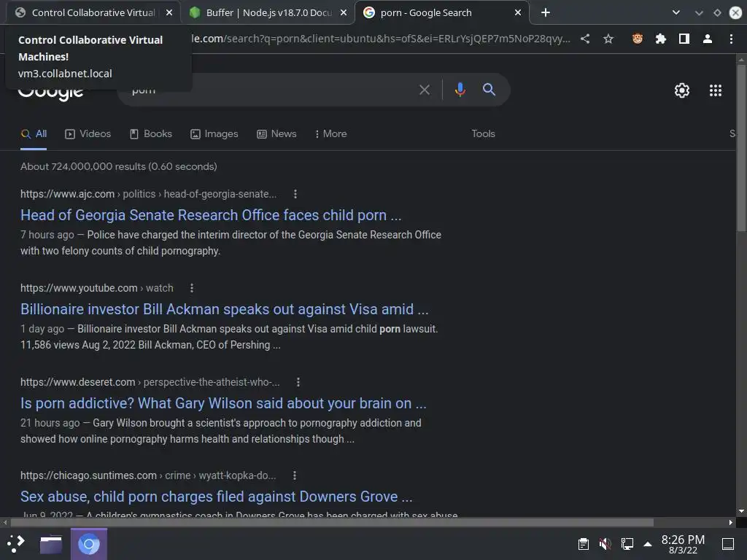Click the horizontal scrollbar thumb
747x560 pixels.
(332, 523)
